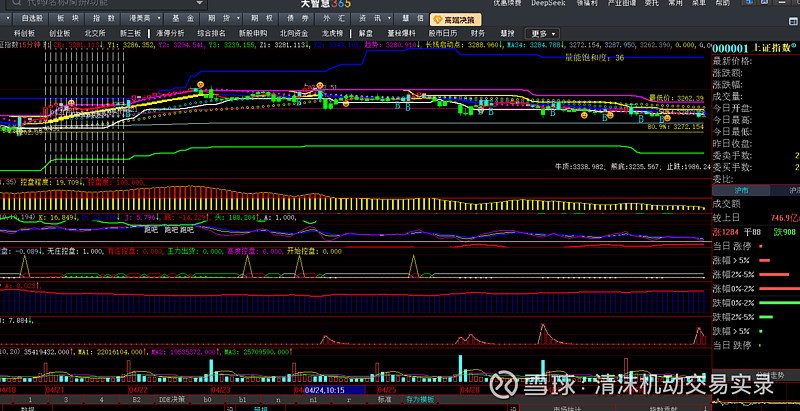Open the 产业图谱 menu item
The width and height of the screenshot is (800, 411).
(x=624, y=4)
